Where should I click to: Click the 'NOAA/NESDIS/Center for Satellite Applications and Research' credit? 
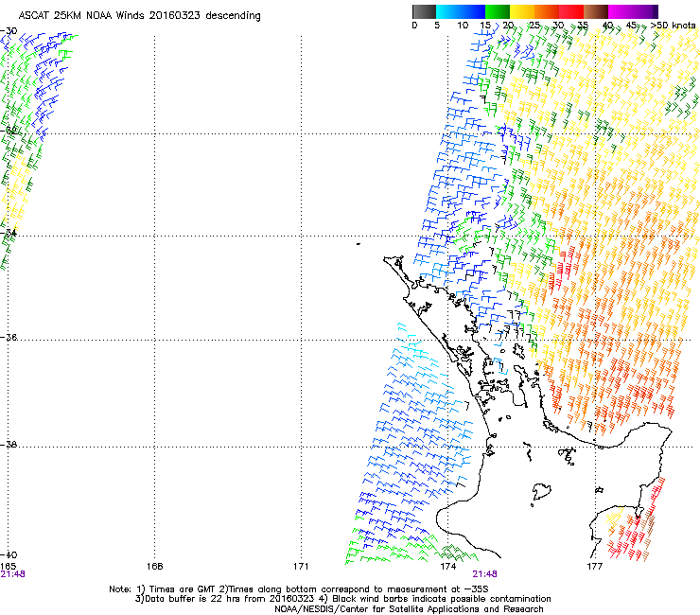(x=409, y=609)
